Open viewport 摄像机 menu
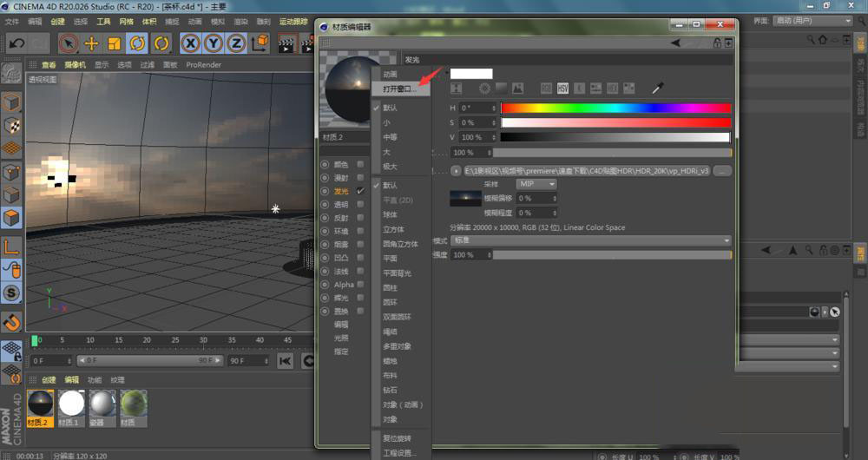This screenshot has width=868, height=460. (76, 65)
